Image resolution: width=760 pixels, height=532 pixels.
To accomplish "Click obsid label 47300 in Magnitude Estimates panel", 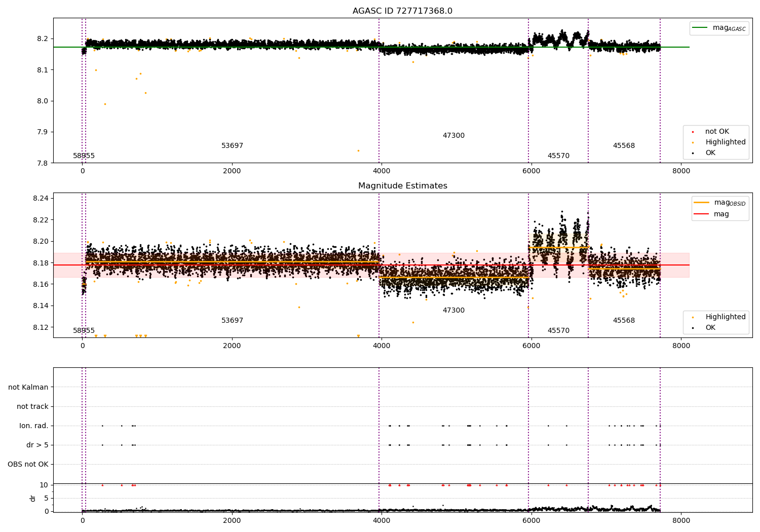I will click(x=453, y=311).
